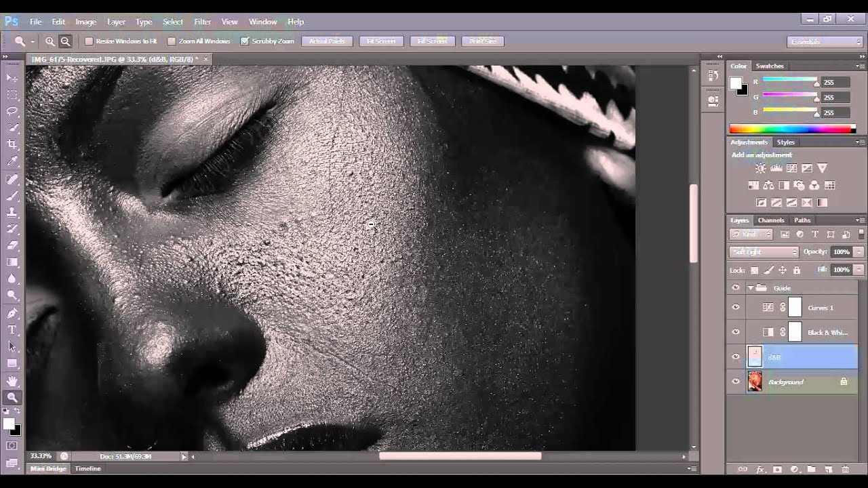Screen dimensions: 868x488
Task: Open the Filter menu
Action: click(x=203, y=22)
